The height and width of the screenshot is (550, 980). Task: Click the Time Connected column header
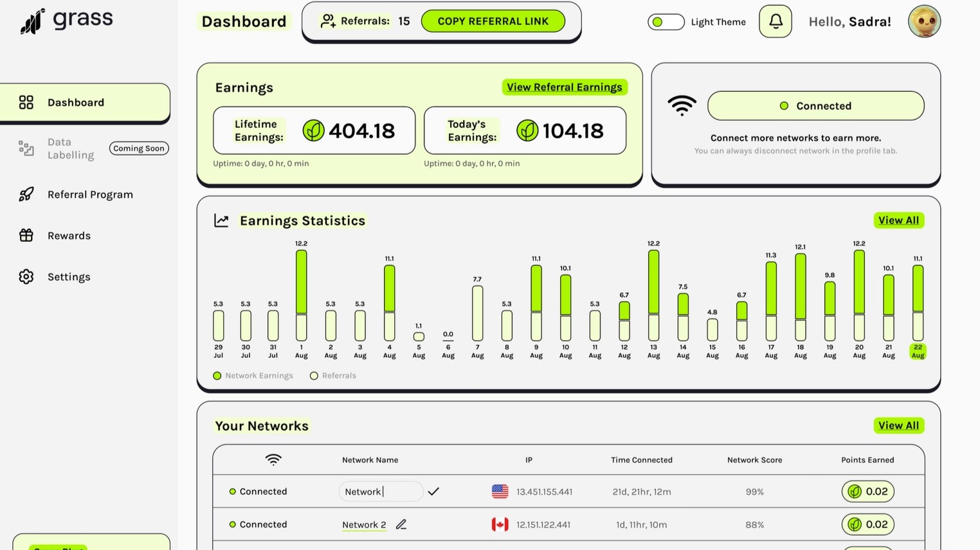642,460
